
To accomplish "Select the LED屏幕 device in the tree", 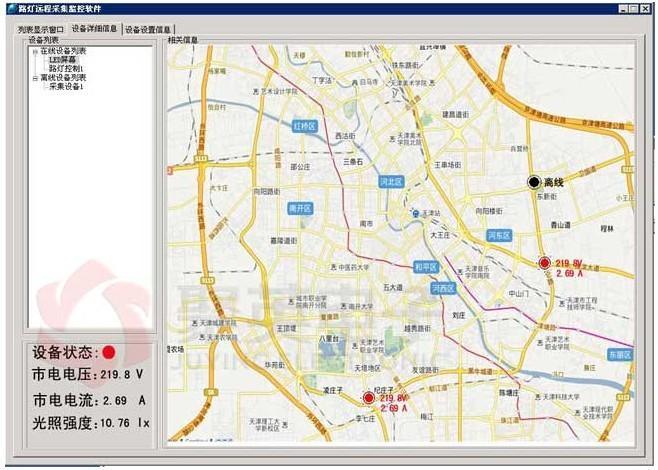I will (63, 60).
